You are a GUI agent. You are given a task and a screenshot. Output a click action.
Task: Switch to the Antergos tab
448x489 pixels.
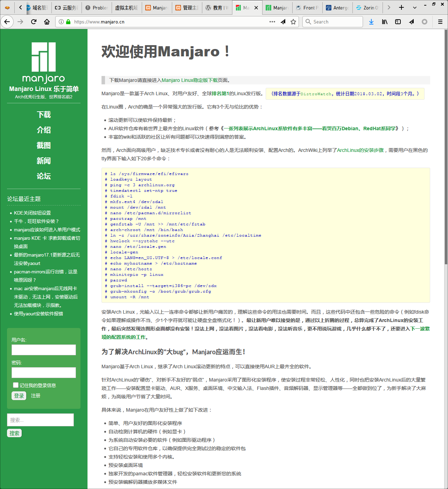[x=337, y=7]
